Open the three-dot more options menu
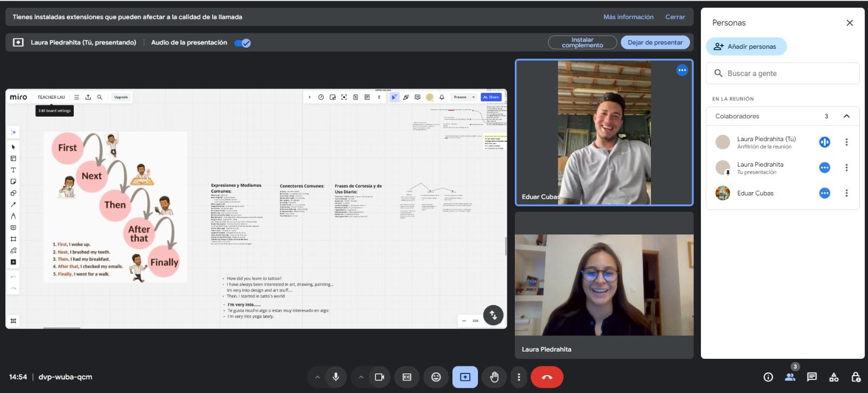 [x=519, y=377]
